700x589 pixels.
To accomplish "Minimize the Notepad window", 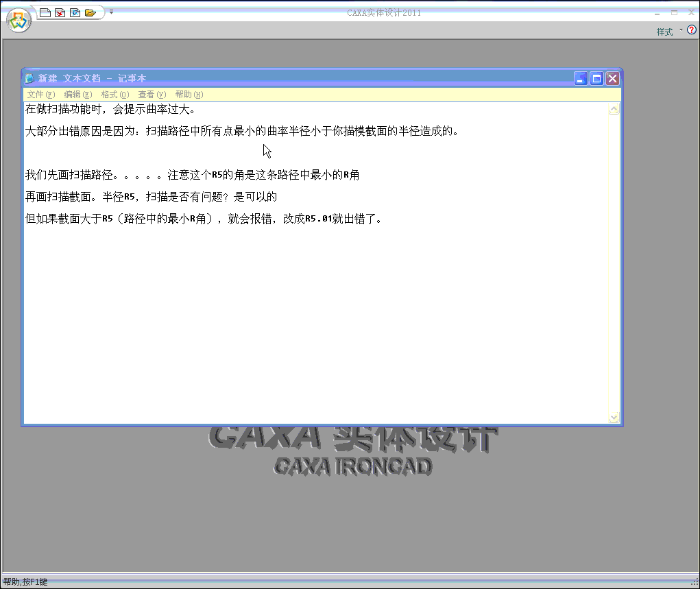I will point(580,79).
